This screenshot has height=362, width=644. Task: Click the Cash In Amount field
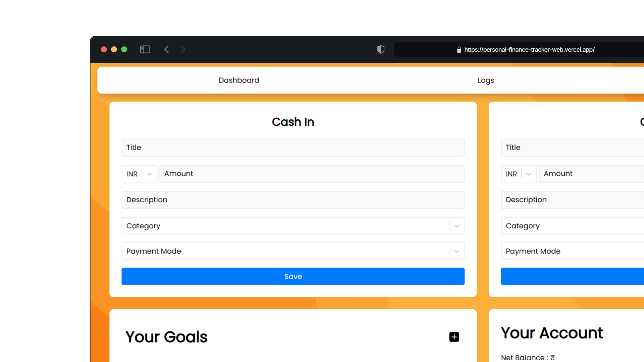(x=312, y=174)
